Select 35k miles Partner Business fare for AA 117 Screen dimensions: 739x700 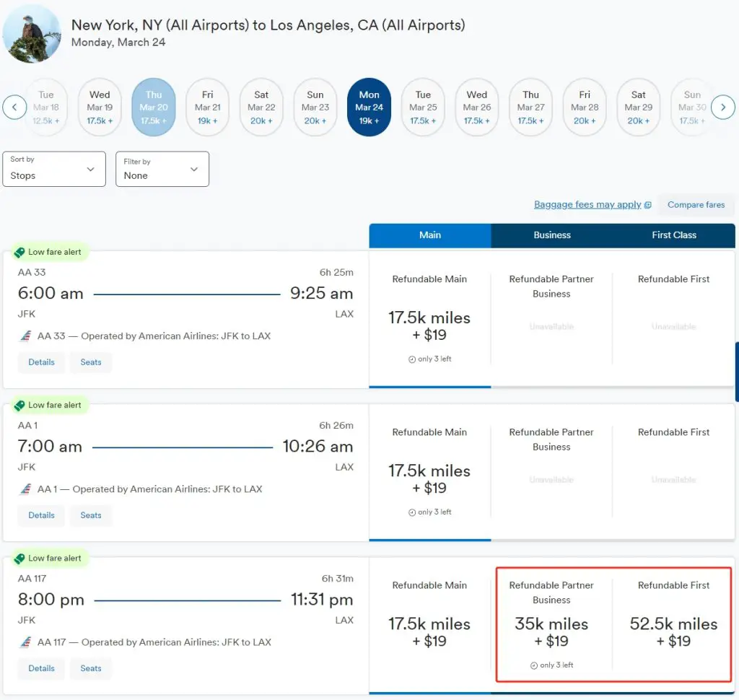[551, 631]
